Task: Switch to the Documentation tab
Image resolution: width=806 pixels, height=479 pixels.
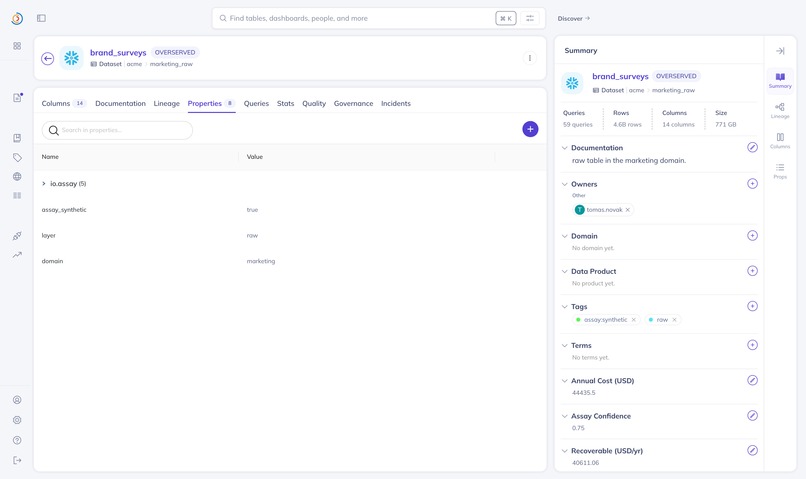Action: 120,103
